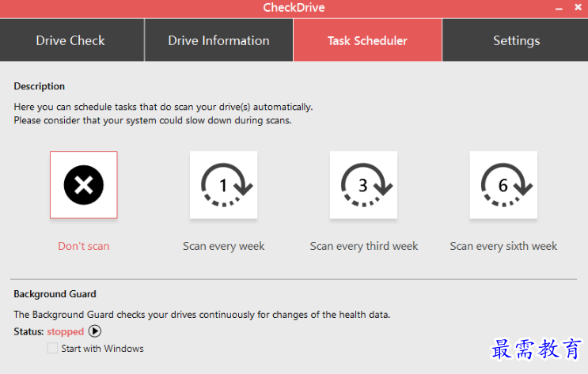Choose the weekly scan icon with number 1
This screenshot has width=588, height=374.
tap(223, 185)
